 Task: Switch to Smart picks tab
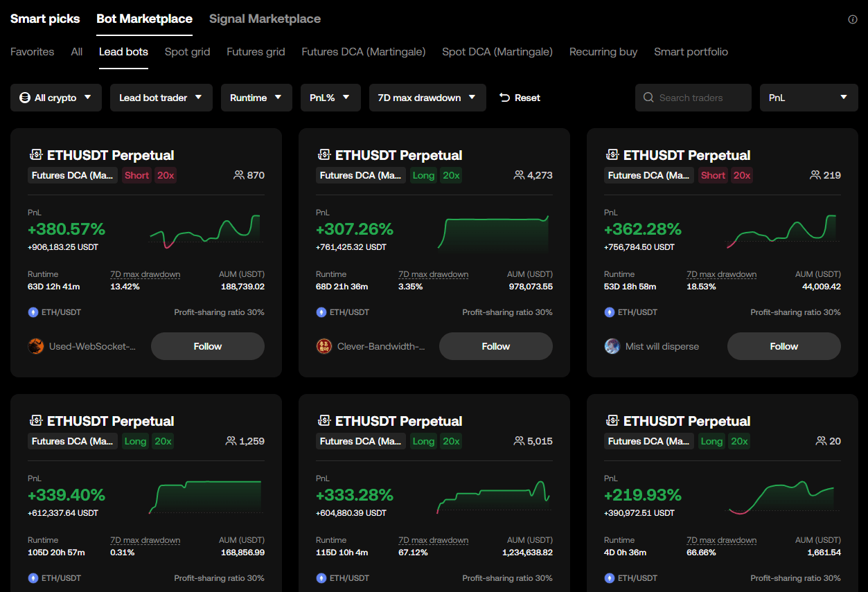point(45,19)
